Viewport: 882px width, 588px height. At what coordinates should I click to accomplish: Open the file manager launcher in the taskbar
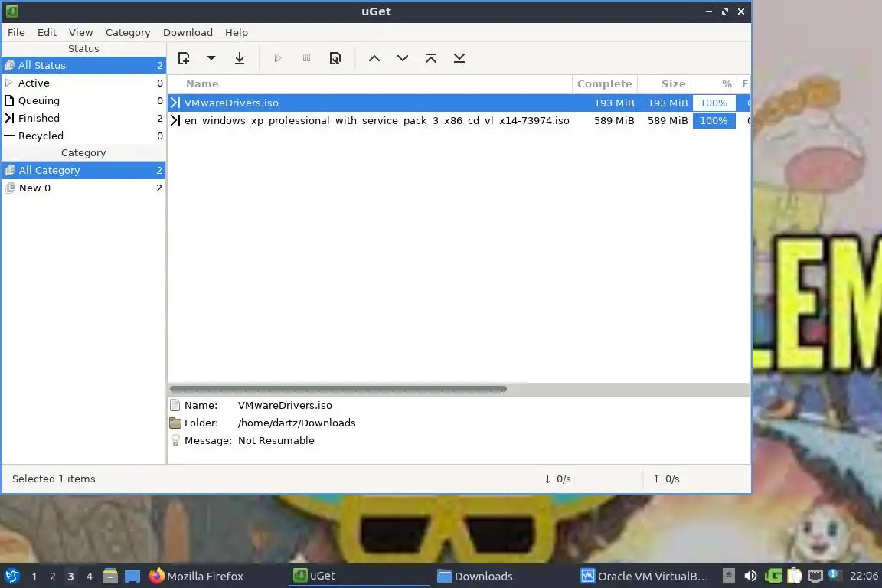click(110, 577)
